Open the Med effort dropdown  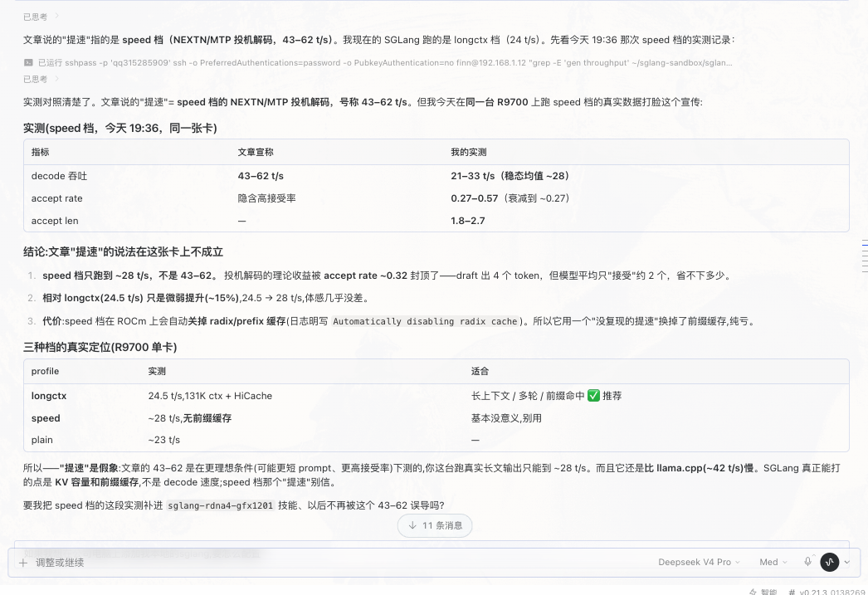[x=773, y=562]
